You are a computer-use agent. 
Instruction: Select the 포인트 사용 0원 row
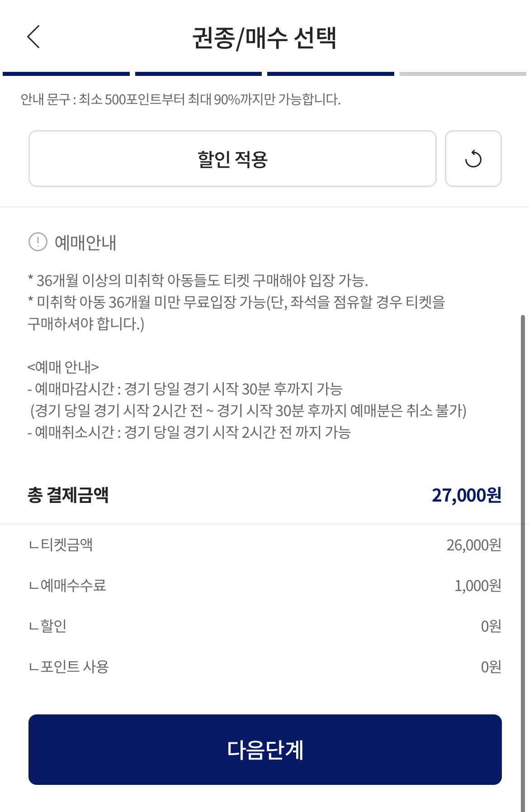coord(264,667)
